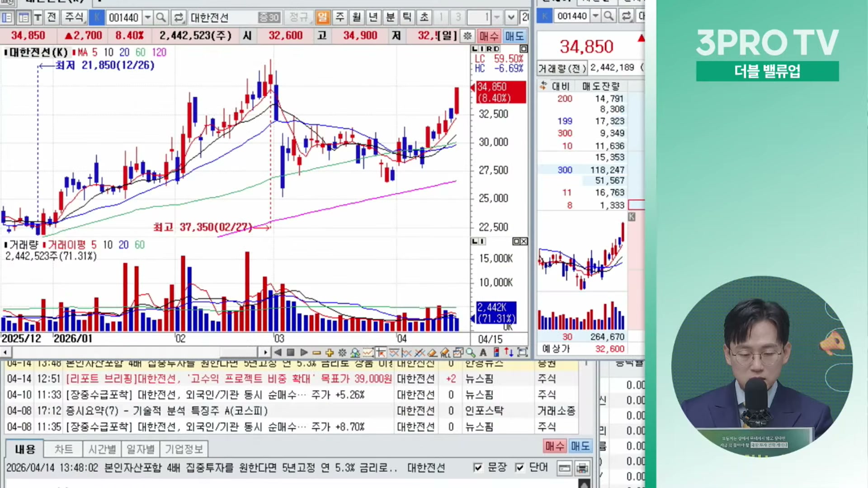Switch to the 차트 tab

point(63,449)
